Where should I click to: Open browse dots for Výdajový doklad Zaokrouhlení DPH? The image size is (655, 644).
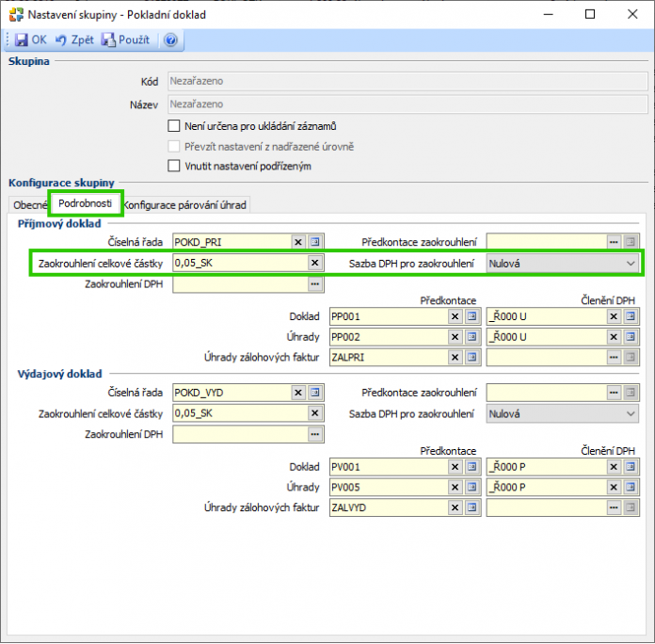click(315, 435)
